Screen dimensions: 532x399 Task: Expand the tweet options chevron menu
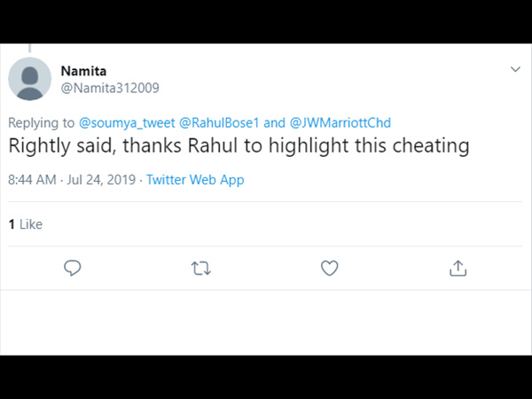pyautogui.click(x=515, y=69)
